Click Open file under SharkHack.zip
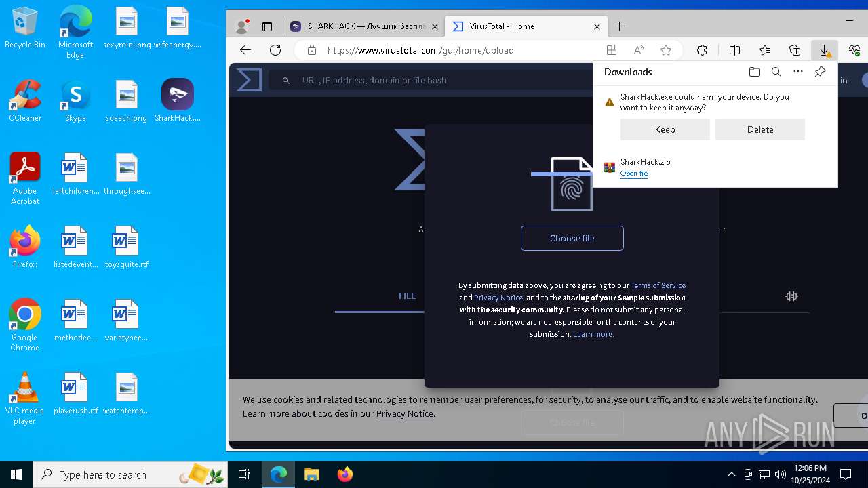This screenshot has height=488, width=868. 634,174
